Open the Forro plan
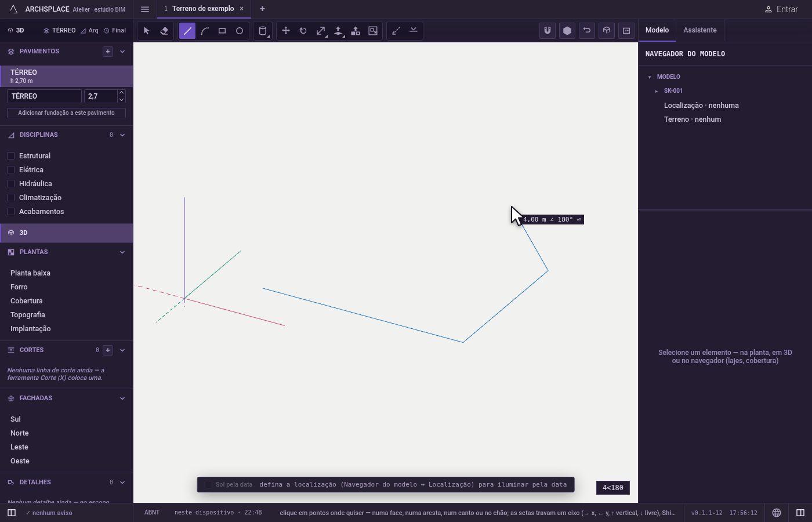This screenshot has width=812, height=522. pyautogui.click(x=19, y=287)
